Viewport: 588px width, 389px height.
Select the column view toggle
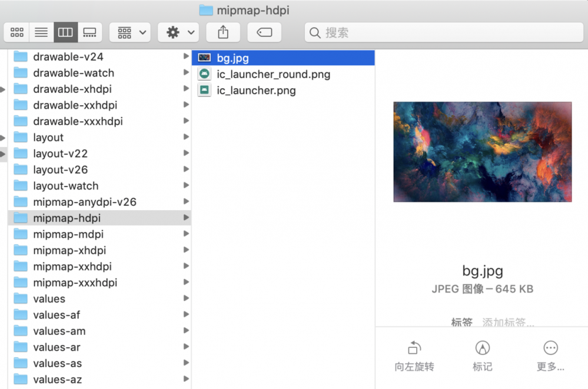pos(65,32)
